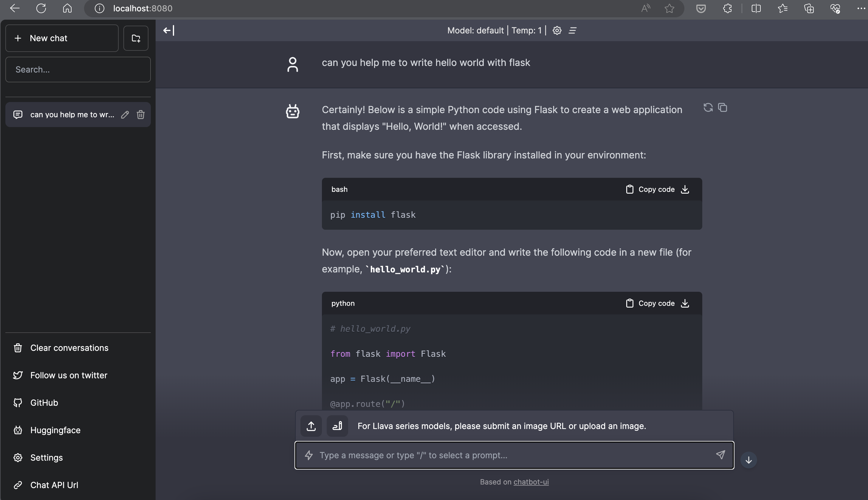Viewport: 868px width, 500px height.
Task: Collapse the sidebar with the arrow icon
Action: coord(169,30)
